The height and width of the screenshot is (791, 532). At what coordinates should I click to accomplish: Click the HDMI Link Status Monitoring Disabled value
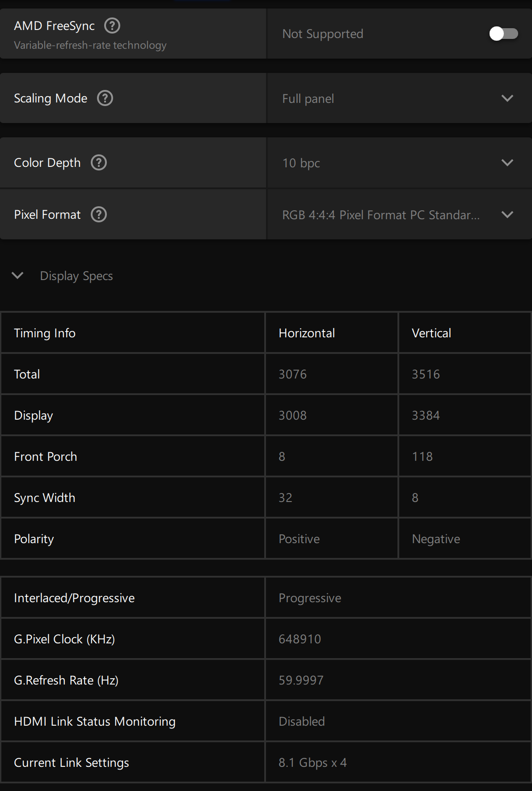[302, 721]
